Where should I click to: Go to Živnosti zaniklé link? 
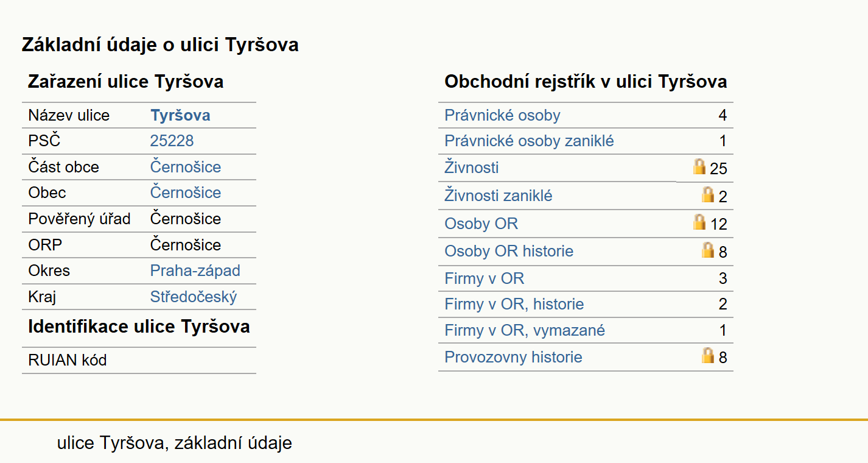[499, 196]
